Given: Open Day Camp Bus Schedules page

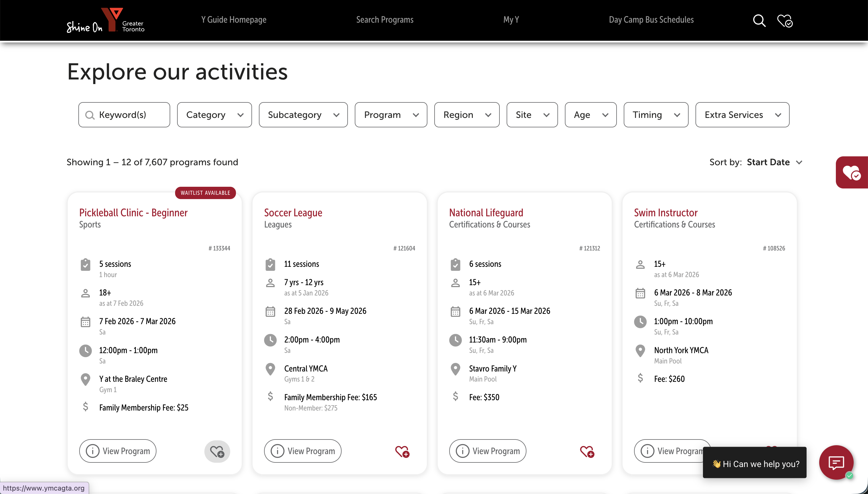Looking at the screenshot, I should coord(651,20).
